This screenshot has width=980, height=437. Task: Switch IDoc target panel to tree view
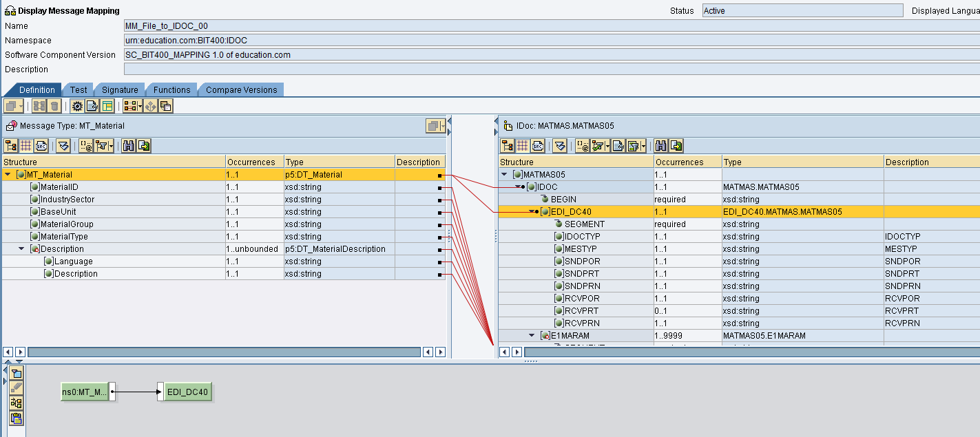point(508,146)
